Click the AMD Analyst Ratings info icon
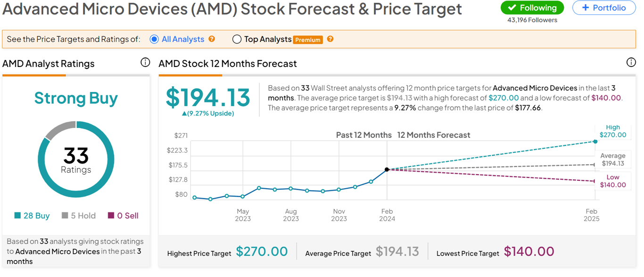 [x=145, y=62]
